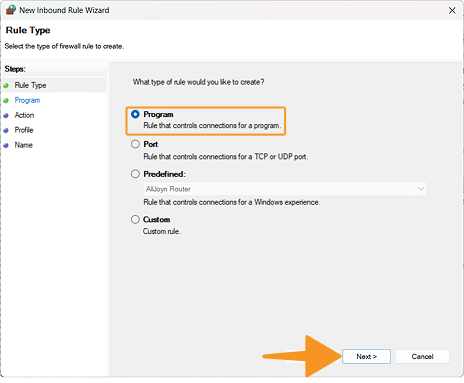Click the 'Steps:' label
Screen dimensions: 464x383
pyautogui.click(x=15, y=69)
